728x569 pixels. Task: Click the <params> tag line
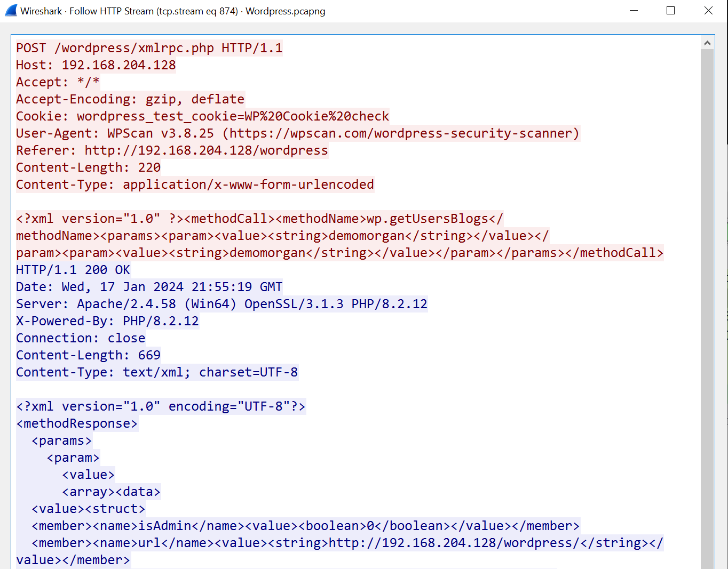tap(62, 440)
